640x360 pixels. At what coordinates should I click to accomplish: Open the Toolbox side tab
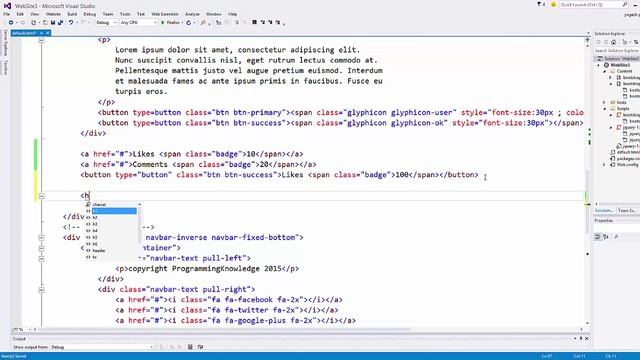click(x=6, y=68)
